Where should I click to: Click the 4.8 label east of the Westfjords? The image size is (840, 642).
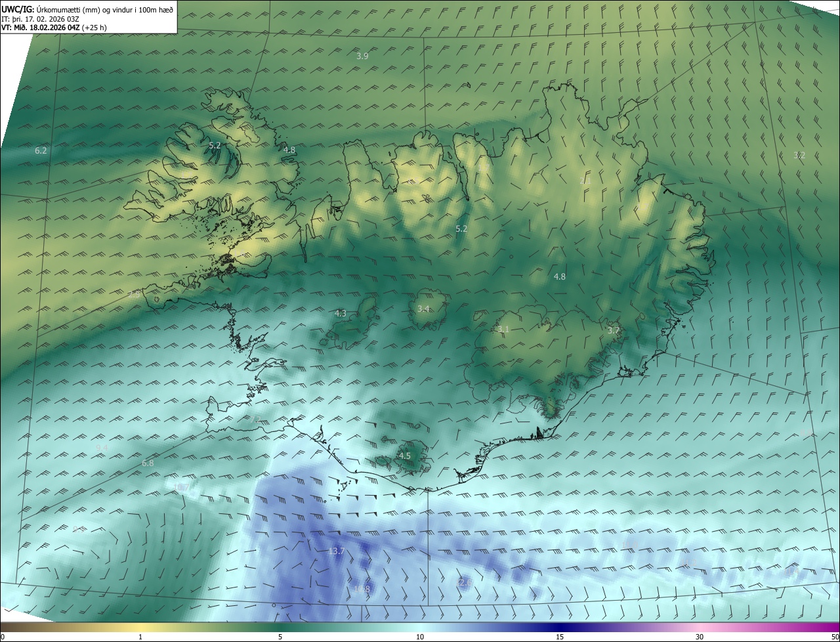pos(289,150)
